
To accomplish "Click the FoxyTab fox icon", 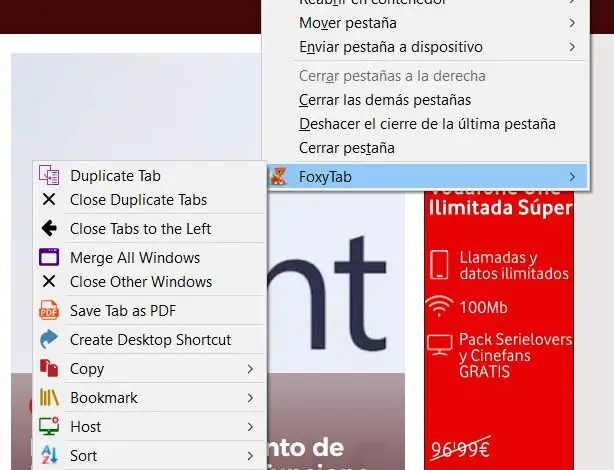I will click(278, 176).
